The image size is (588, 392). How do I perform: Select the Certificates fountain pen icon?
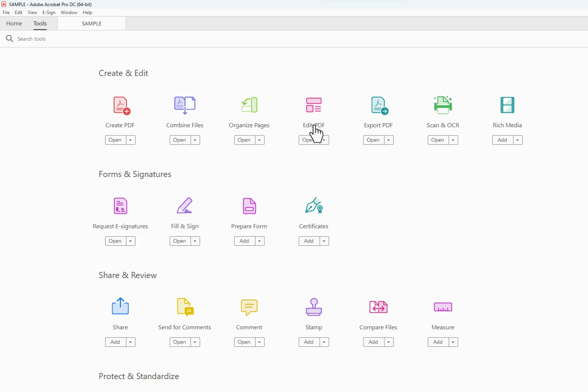314,206
